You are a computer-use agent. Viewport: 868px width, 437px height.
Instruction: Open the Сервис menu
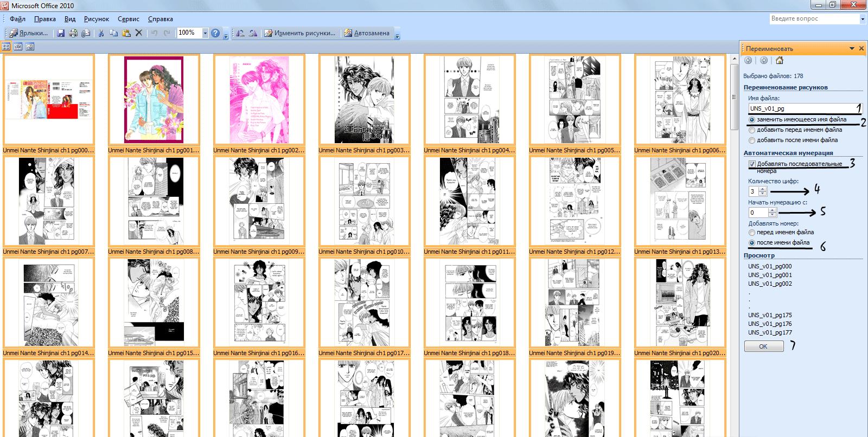coord(129,19)
